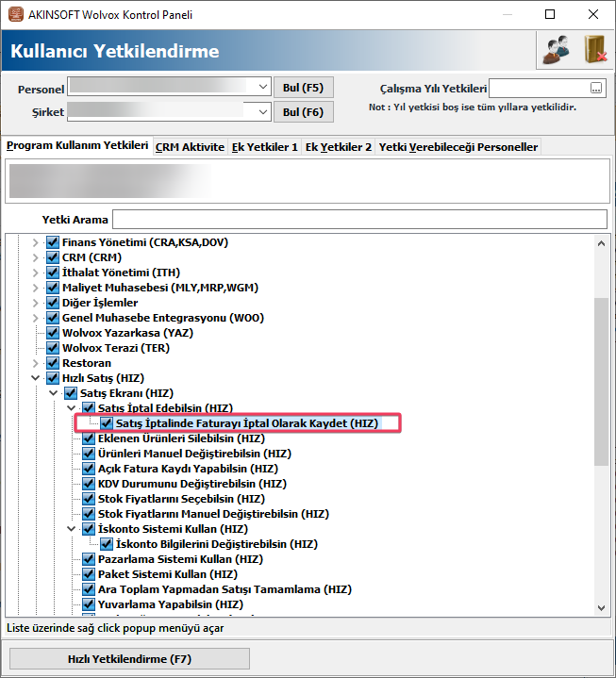Viewport: 616px width, 678px height.
Task: Toggle KDV Durumunu Değiştirebilsin checkbox
Action: click(x=90, y=484)
